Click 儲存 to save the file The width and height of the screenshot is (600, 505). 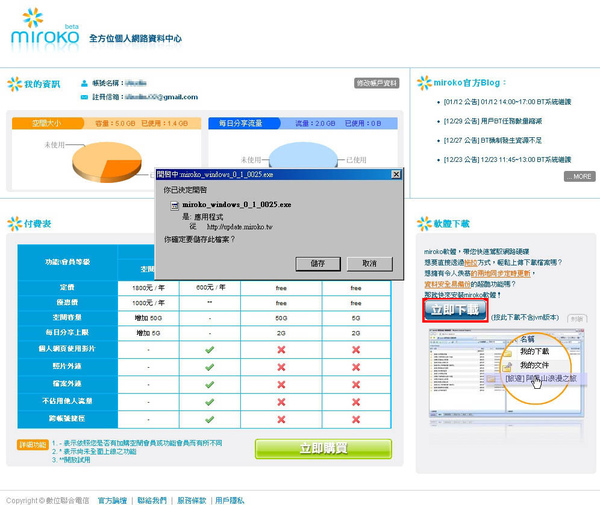[318, 264]
